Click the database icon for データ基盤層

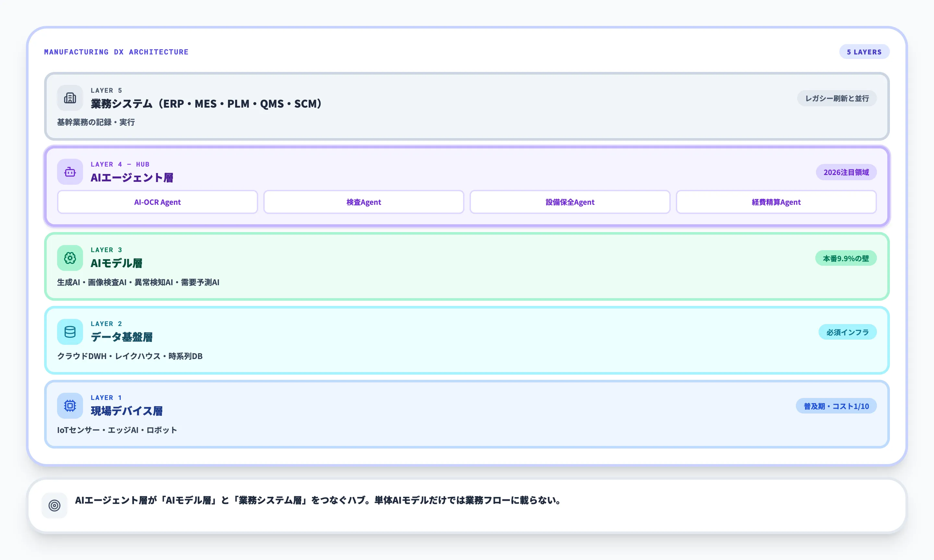click(x=70, y=332)
